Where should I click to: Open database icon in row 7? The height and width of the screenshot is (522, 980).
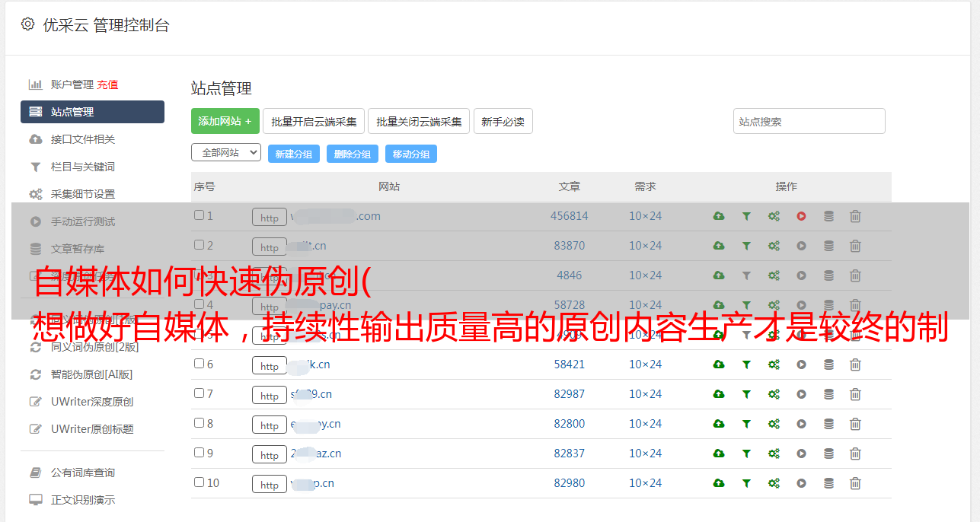click(828, 394)
